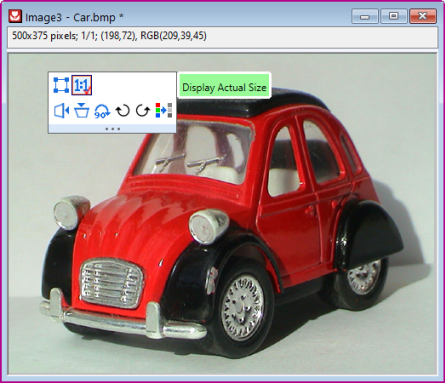The image size is (445, 383).
Task: Click the Origin image window app icon
Action: coord(15,16)
